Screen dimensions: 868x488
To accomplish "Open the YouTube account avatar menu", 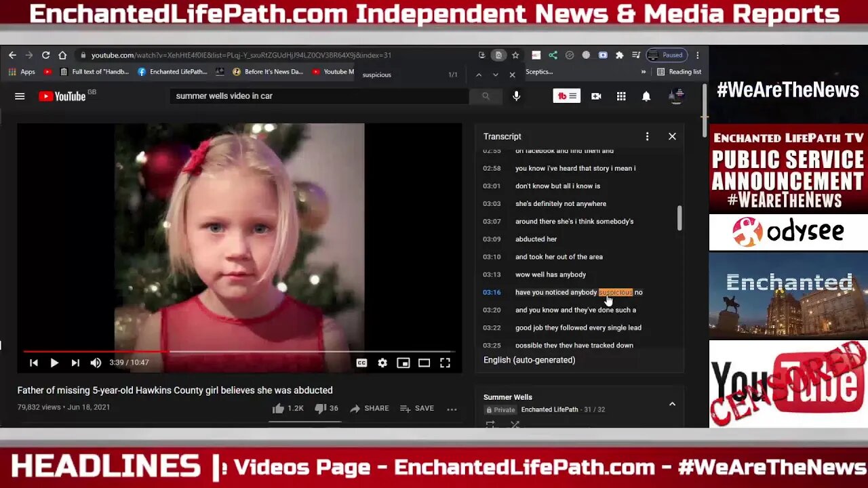I will point(675,96).
